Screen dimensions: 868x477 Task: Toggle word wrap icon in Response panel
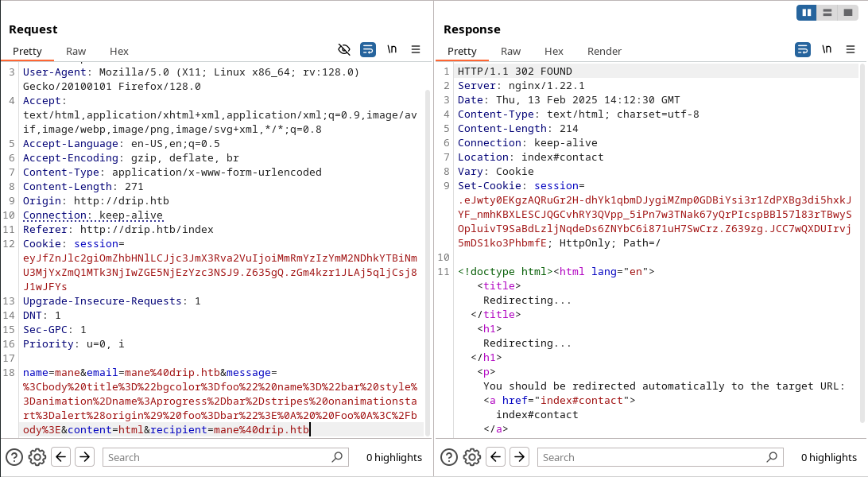pyautogui.click(x=803, y=49)
